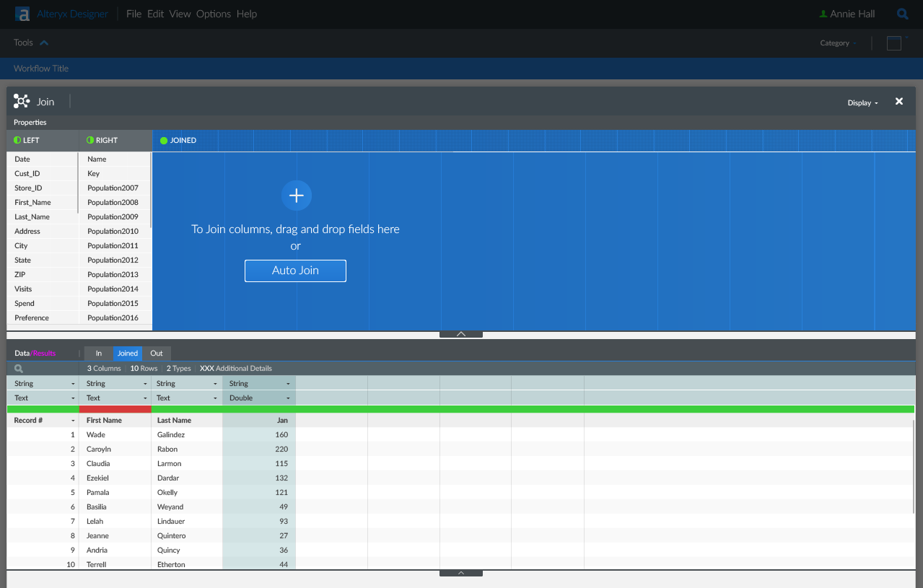923x588 pixels.
Task: Toggle the JOINED output indicator
Action: [164, 141]
